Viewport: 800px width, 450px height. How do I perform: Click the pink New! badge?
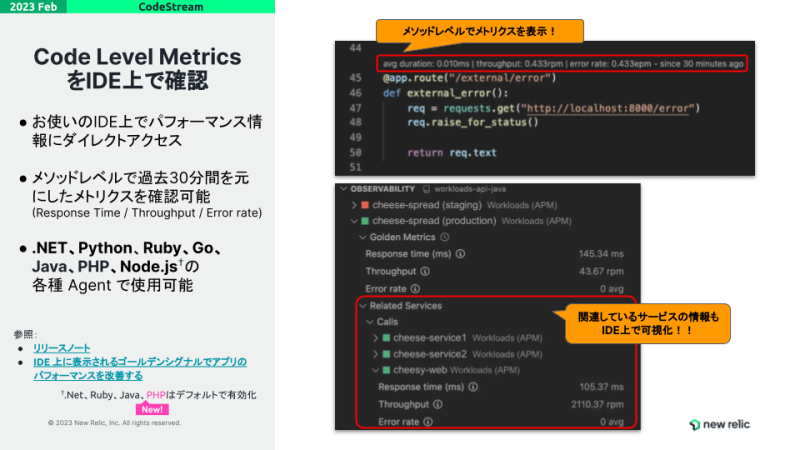(x=152, y=409)
